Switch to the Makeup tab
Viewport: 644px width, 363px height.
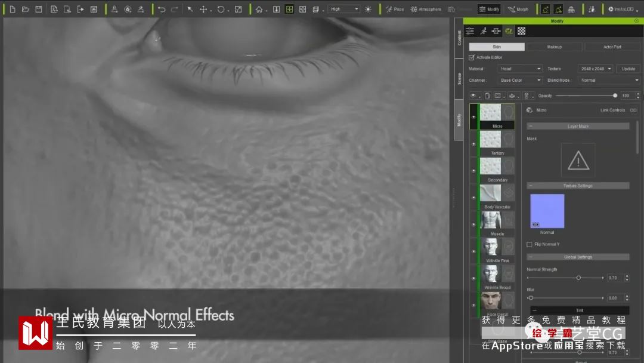point(555,47)
